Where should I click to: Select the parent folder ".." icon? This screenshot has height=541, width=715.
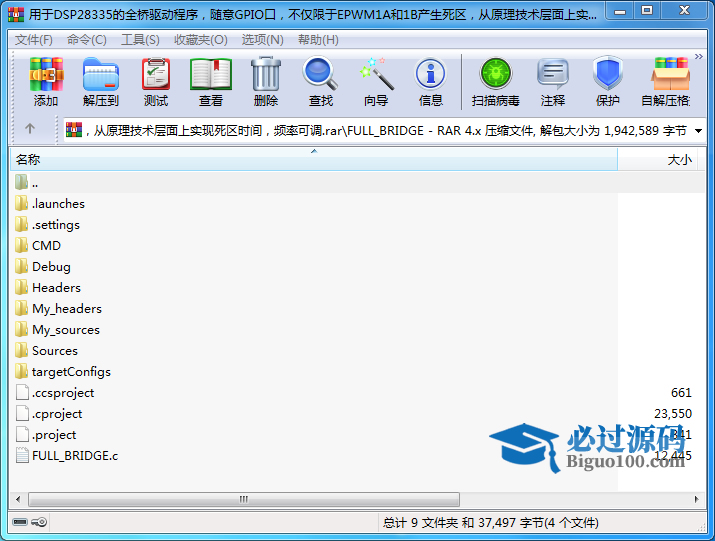coord(21,182)
